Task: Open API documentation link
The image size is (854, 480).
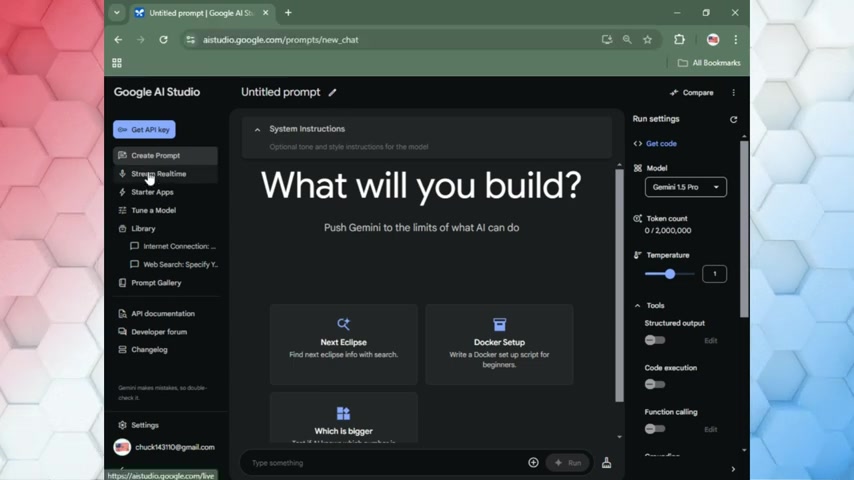Action: [x=157, y=314]
